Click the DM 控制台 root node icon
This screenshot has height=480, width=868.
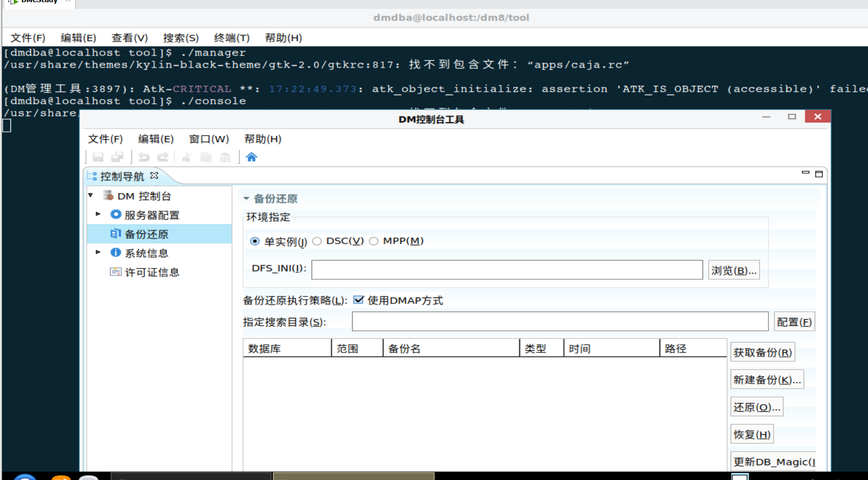click(x=108, y=196)
